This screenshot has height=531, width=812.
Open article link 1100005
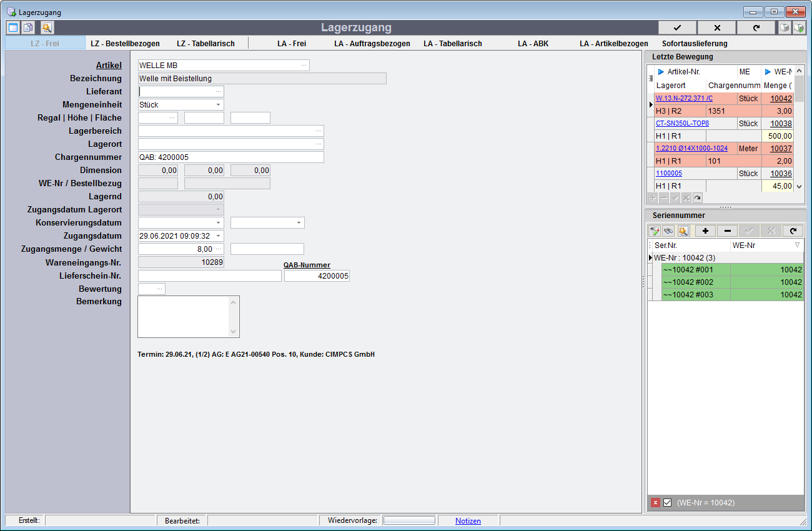point(669,173)
